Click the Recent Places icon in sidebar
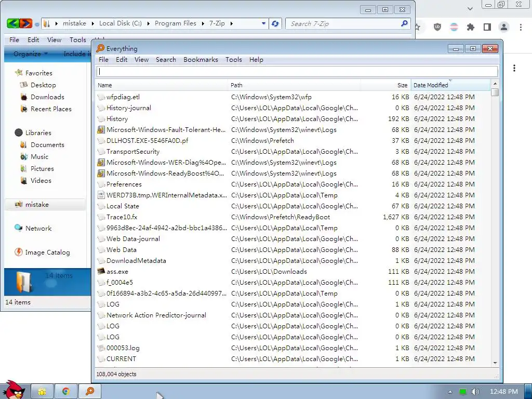 coord(24,109)
